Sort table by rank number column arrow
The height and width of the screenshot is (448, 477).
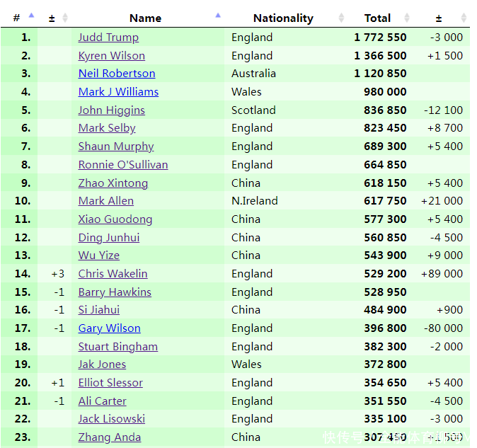[x=31, y=17]
